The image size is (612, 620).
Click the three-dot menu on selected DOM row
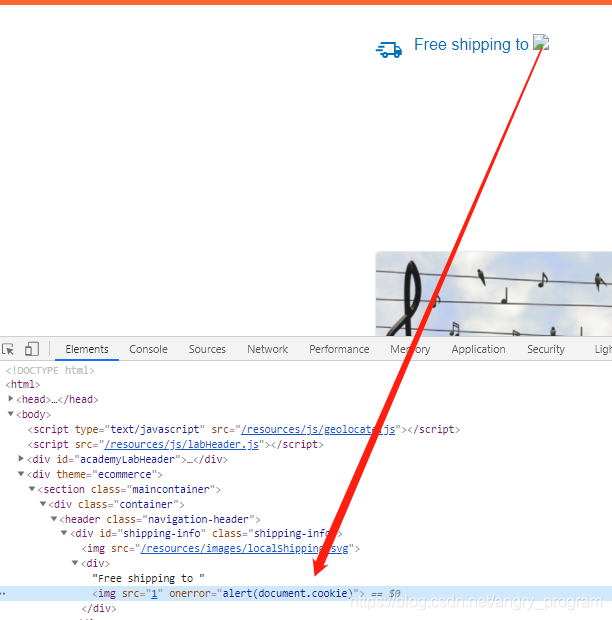coord(3,594)
